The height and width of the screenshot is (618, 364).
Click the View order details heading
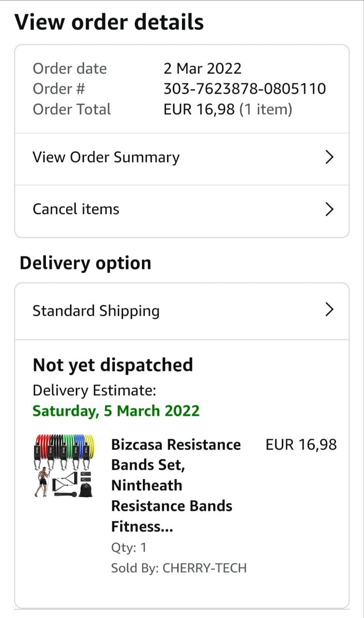coord(109,22)
